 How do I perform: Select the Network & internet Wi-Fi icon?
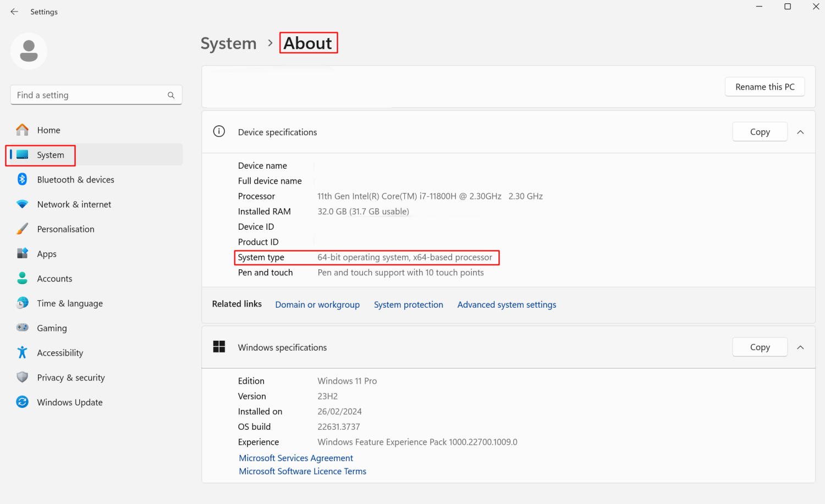click(22, 204)
